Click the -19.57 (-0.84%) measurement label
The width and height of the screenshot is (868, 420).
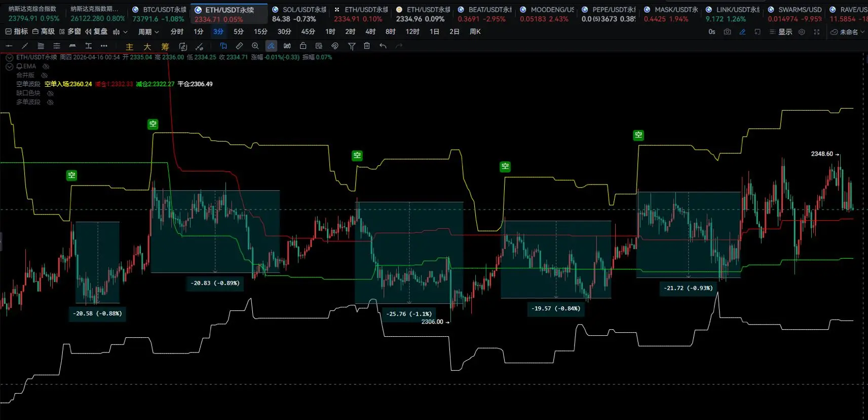coord(556,308)
